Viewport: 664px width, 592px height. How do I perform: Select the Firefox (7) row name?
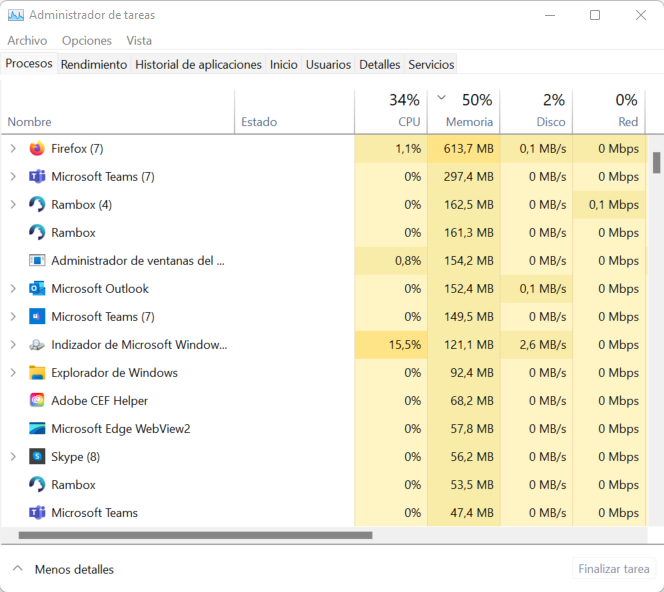click(x=77, y=149)
